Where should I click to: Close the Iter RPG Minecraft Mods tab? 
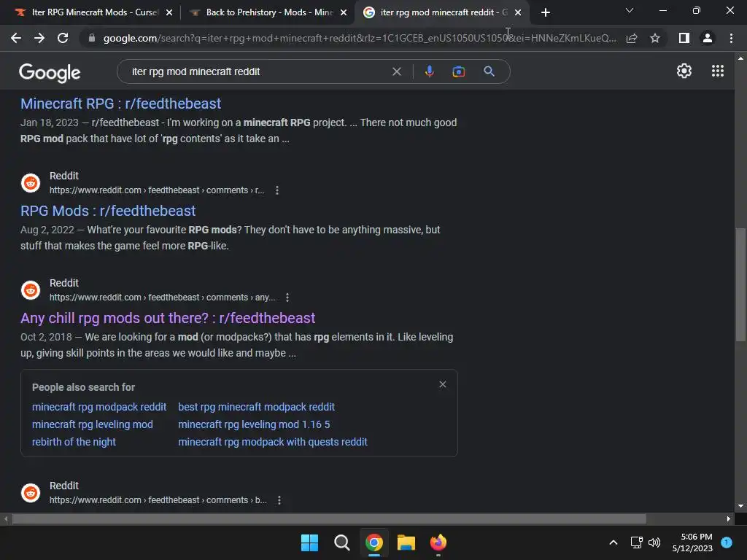point(169,12)
